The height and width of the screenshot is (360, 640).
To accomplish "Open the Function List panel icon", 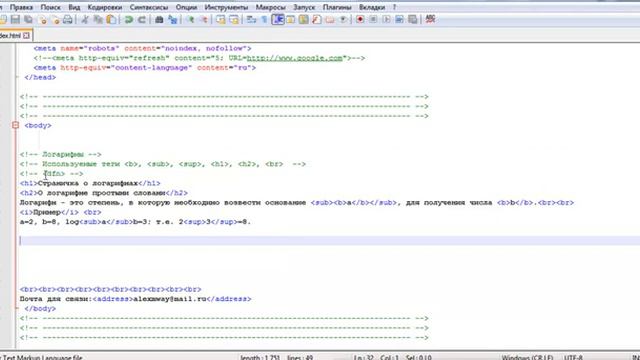I will 317,19.
